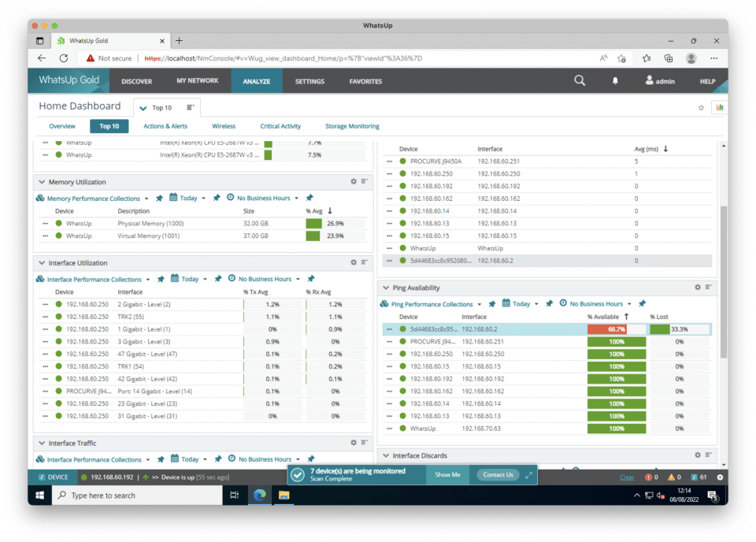Open Task View on the taskbar

tap(235, 496)
